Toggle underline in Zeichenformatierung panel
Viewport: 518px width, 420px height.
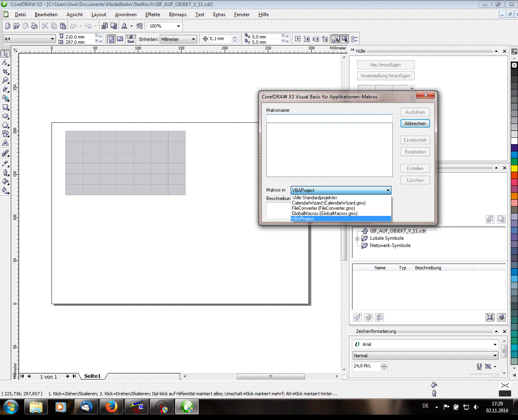[x=479, y=366]
